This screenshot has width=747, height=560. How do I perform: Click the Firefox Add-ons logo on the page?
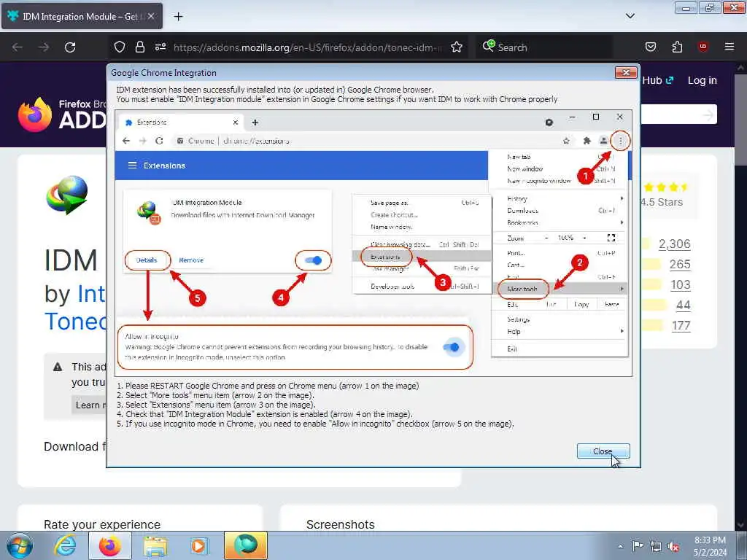(62, 114)
